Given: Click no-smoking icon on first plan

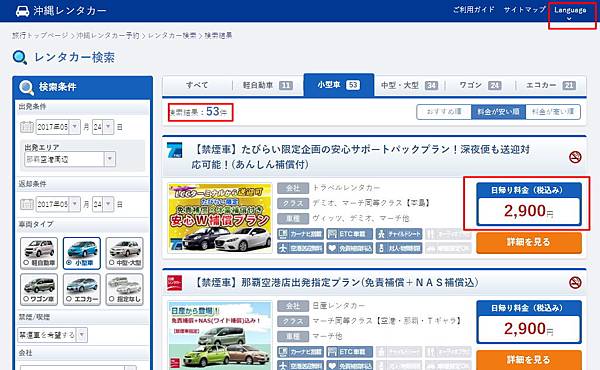Looking at the screenshot, I should tap(575, 157).
